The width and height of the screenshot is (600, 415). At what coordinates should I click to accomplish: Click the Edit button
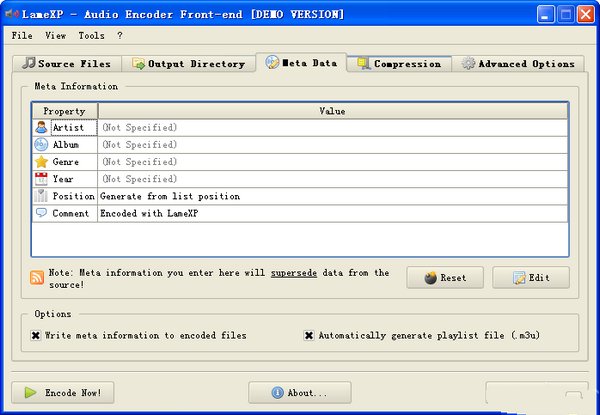[x=531, y=278]
